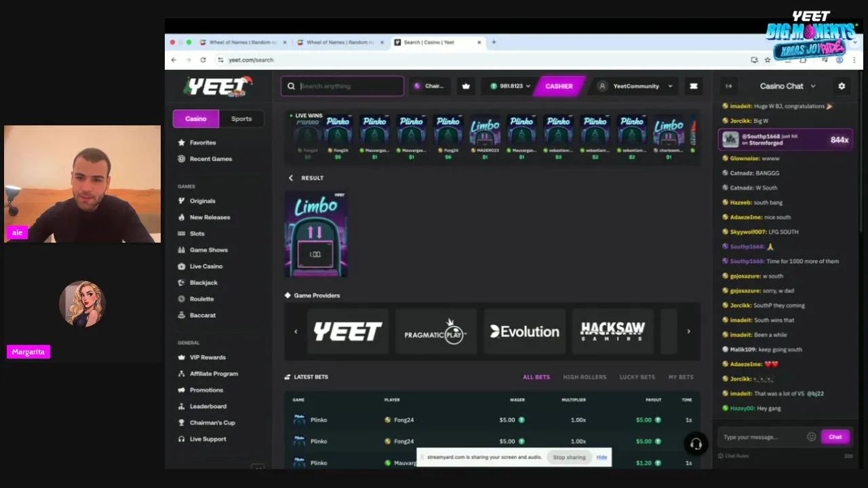The image size is (868, 488).
Task: Switch to Casino tab
Action: pos(196,119)
